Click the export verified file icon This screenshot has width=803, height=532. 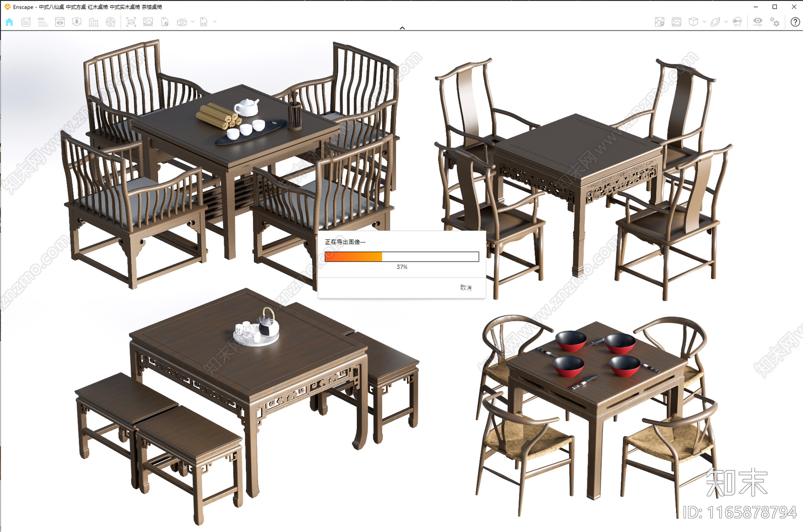click(x=165, y=22)
